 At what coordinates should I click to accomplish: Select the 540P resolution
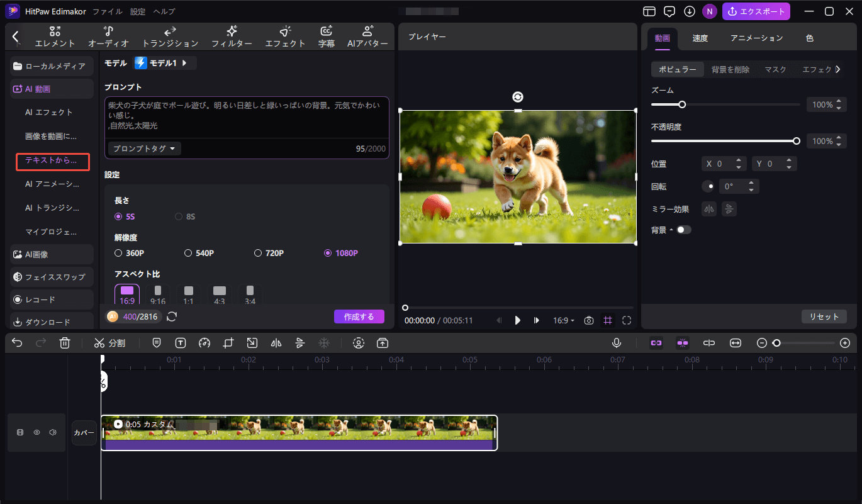[199, 253]
